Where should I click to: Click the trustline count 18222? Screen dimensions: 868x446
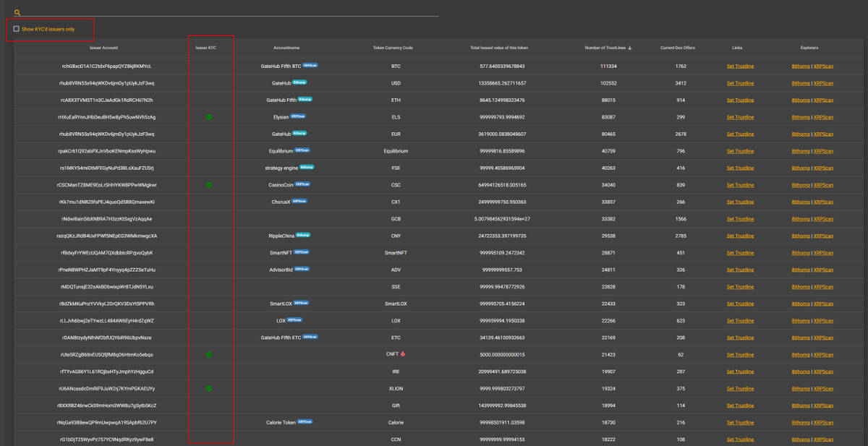pyautogui.click(x=608, y=439)
